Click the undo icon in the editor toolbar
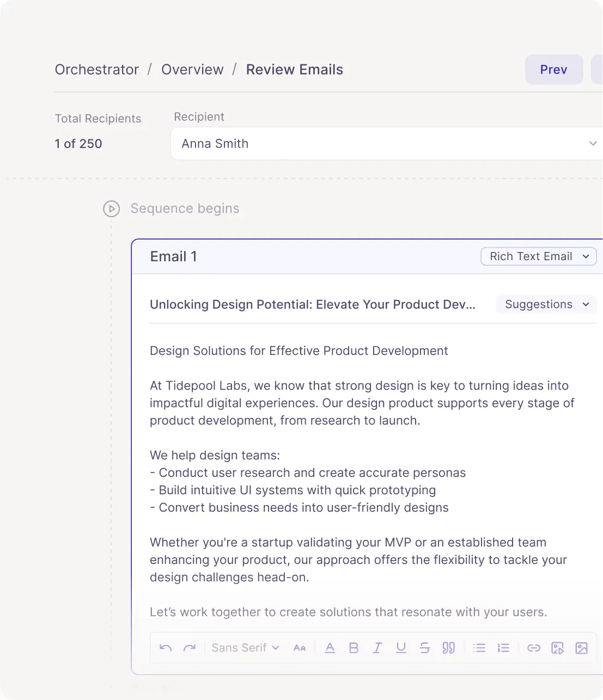The height and width of the screenshot is (700, 603). [166, 648]
